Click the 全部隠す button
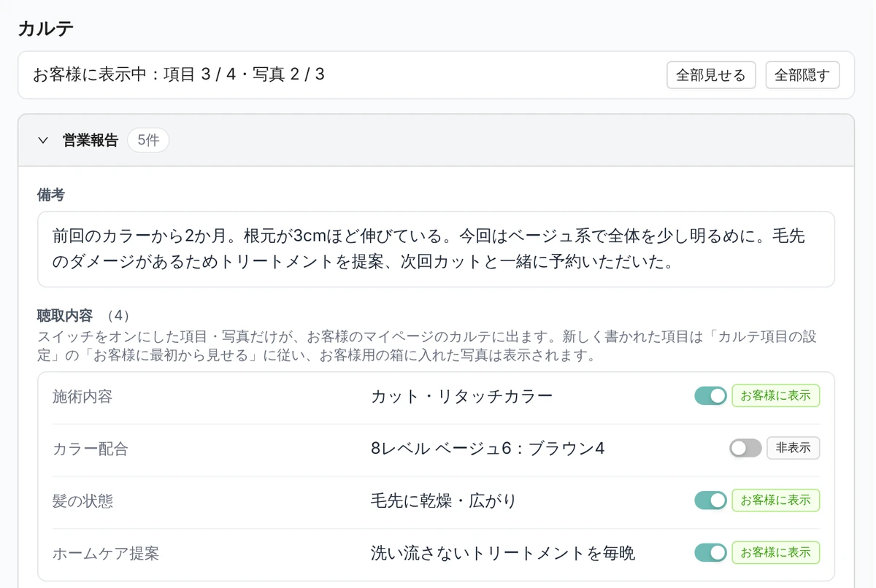 tap(802, 75)
